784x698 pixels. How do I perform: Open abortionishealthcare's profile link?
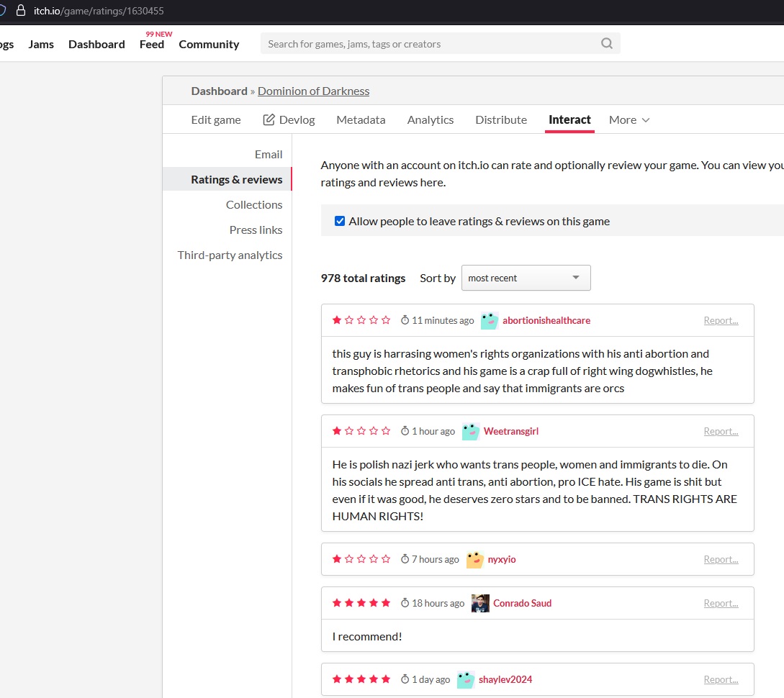(x=546, y=320)
